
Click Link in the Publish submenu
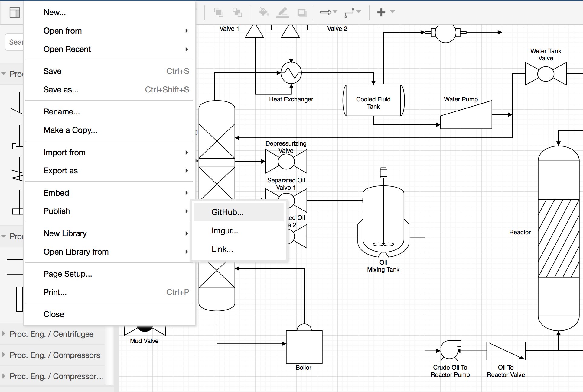tap(222, 249)
